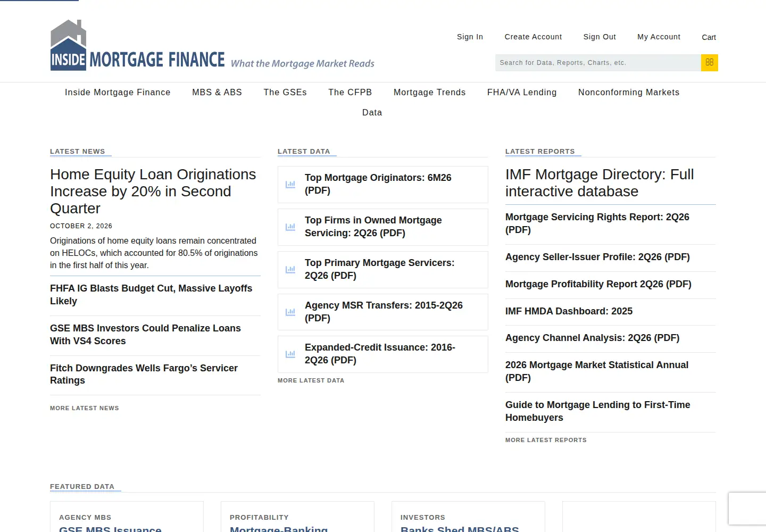This screenshot has height=532, width=766.
Task: Open the Nonconforming Markets nav menu
Action: coord(629,92)
